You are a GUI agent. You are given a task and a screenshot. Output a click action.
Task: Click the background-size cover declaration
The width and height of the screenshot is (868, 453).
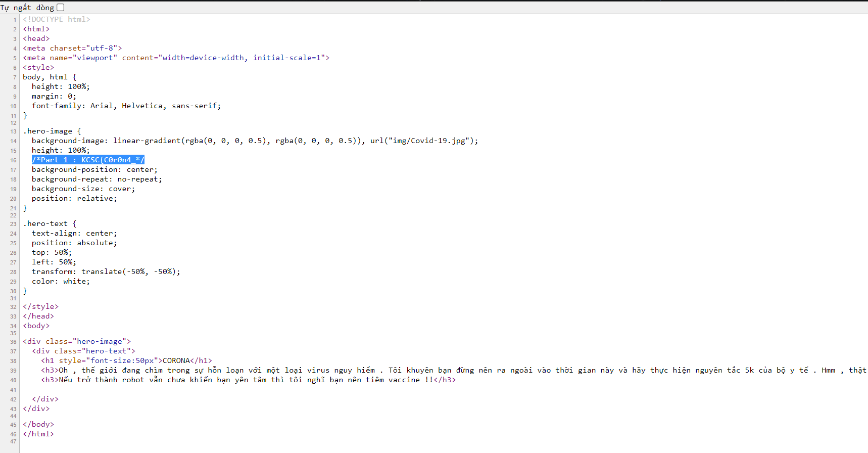pyautogui.click(x=83, y=189)
